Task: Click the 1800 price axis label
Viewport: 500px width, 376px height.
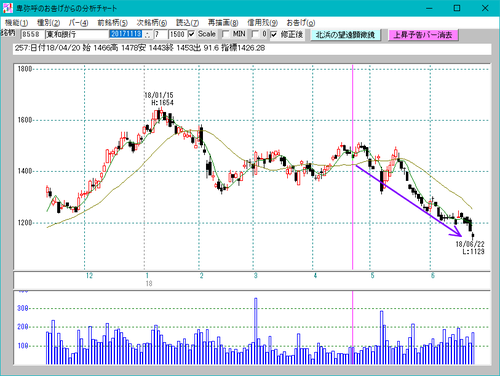Action: tap(25, 69)
